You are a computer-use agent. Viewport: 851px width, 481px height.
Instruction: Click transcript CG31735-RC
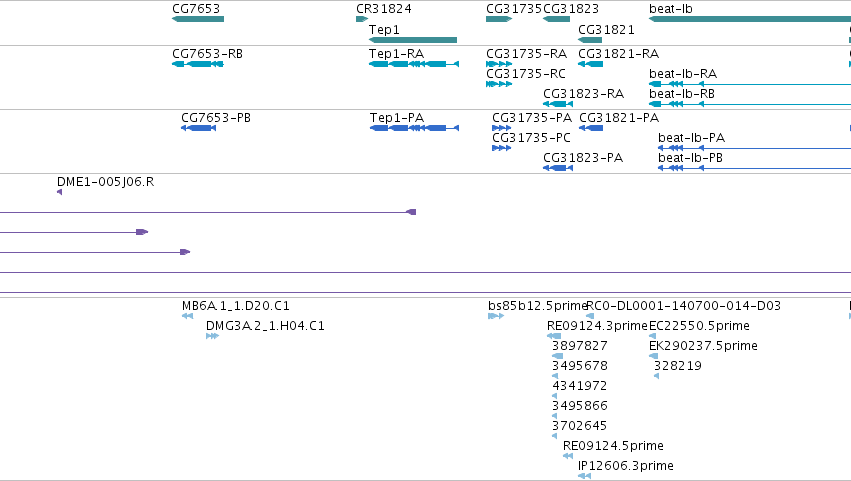[499, 84]
